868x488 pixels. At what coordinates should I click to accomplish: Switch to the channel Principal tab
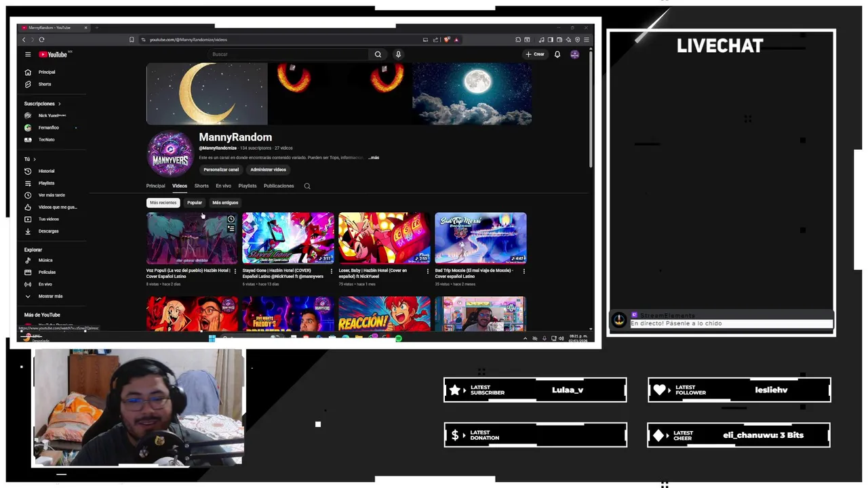tap(155, 186)
